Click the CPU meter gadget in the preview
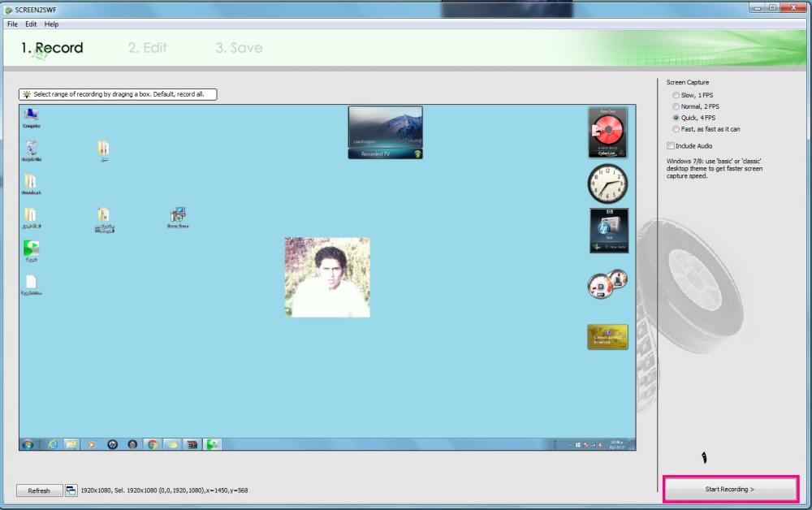Screen dimensions: 812x510 point(607,284)
